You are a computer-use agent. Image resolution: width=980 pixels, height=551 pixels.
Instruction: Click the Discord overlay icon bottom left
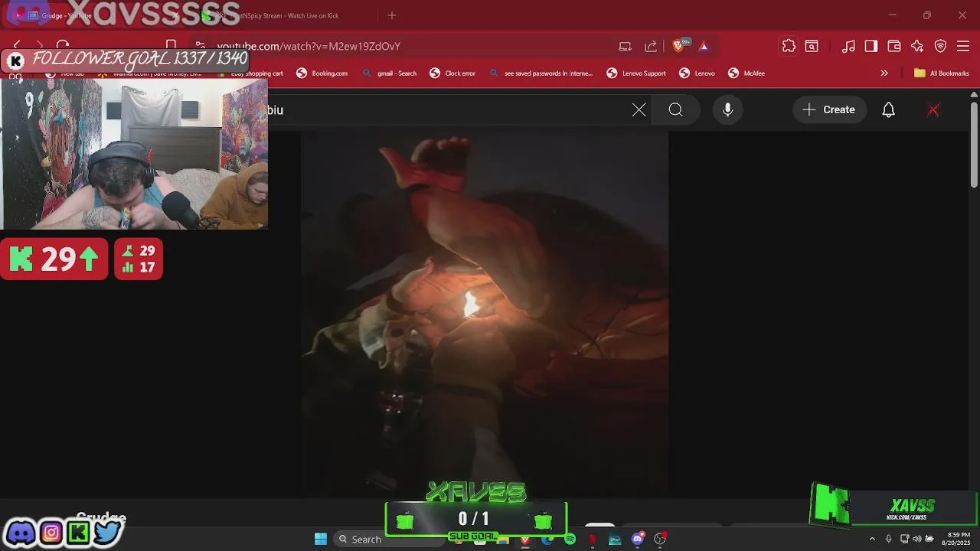[x=21, y=532]
